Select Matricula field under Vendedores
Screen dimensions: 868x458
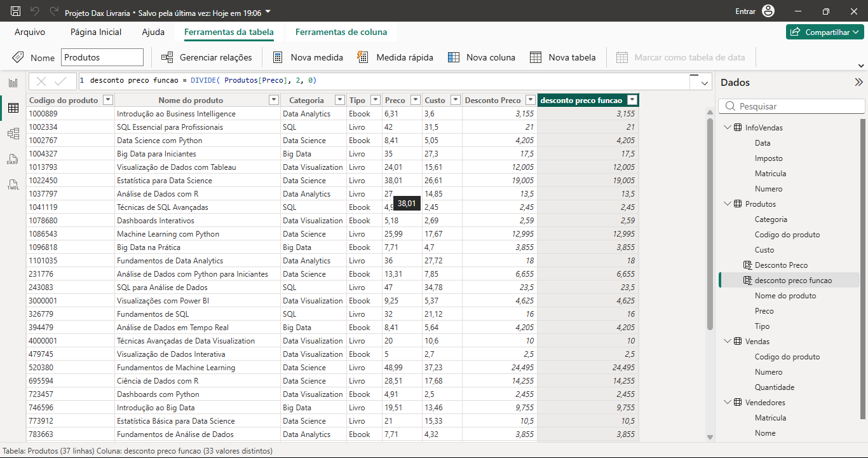tap(770, 418)
